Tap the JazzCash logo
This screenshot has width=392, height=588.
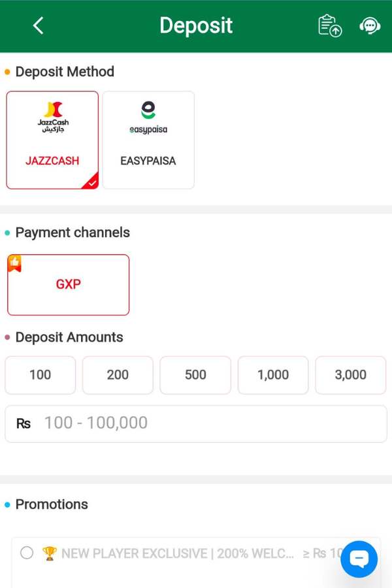pos(53,117)
